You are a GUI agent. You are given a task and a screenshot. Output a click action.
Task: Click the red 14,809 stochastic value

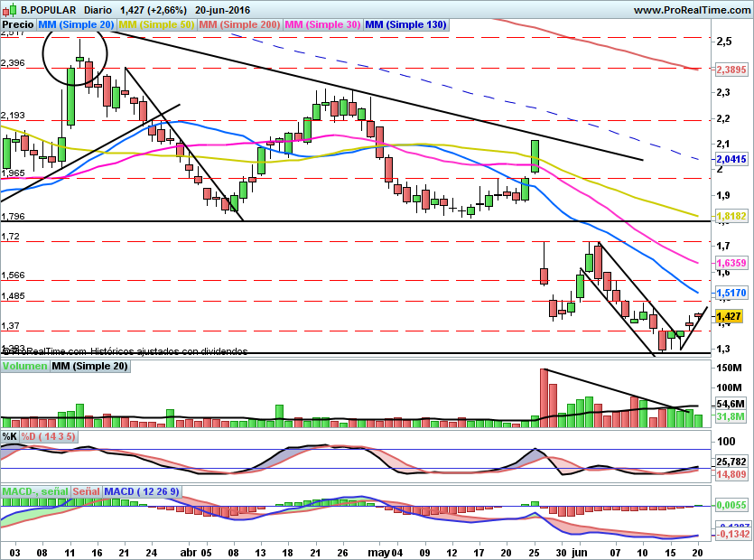pos(731,475)
